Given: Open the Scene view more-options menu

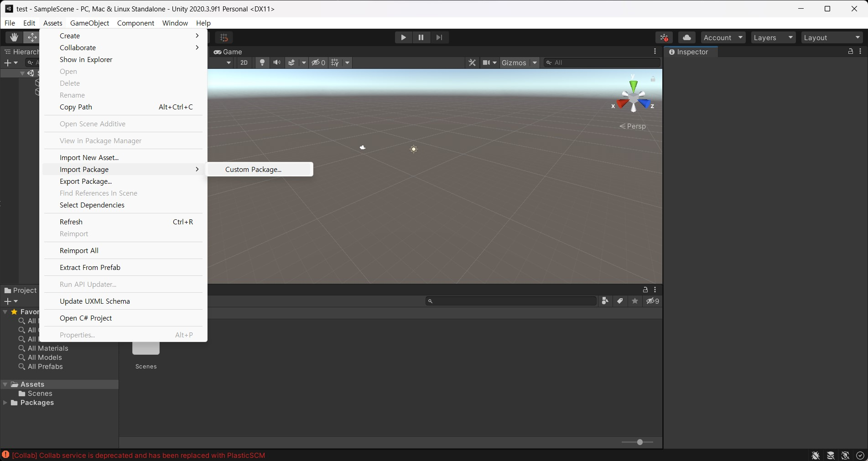Looking at the screenshot, I should tap(655, 52).
